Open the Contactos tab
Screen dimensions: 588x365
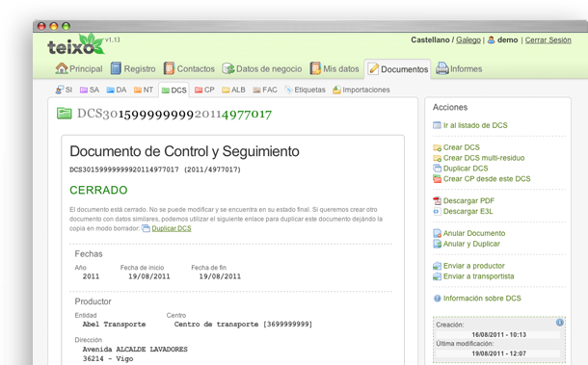pos(189,69)
